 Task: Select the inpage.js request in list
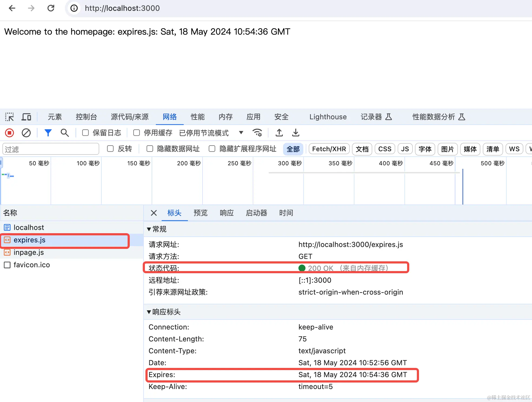[29, 252]
